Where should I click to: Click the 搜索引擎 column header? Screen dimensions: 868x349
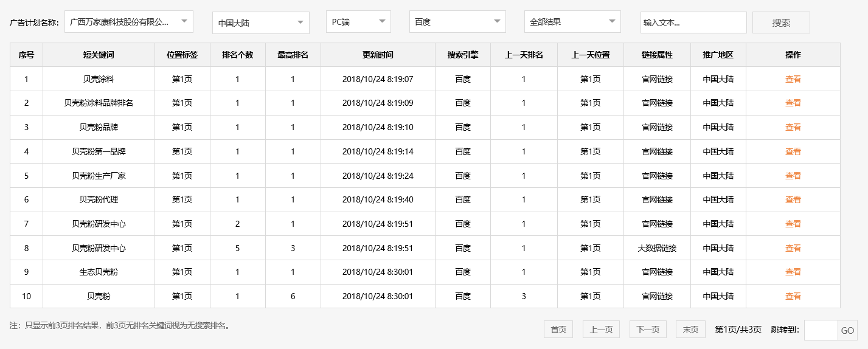[463, 55]
